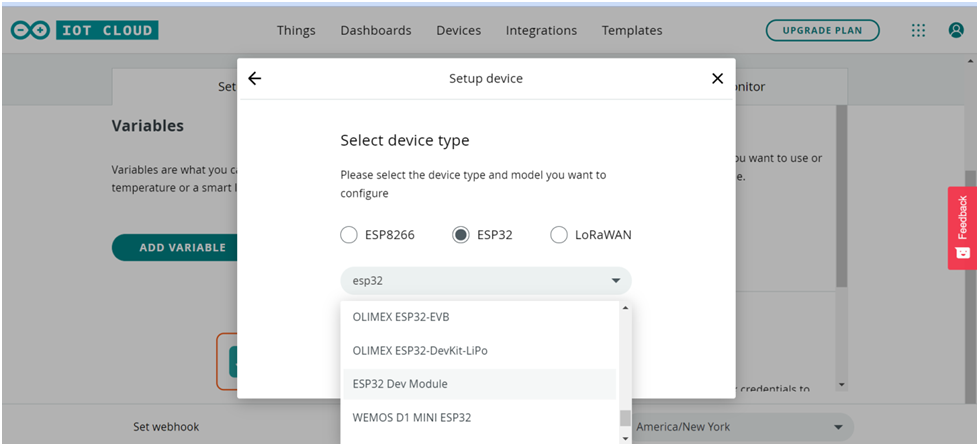Click the device list scroll down arrow
The height and width of the screenshot is (446, 979).
click(626, 438)
